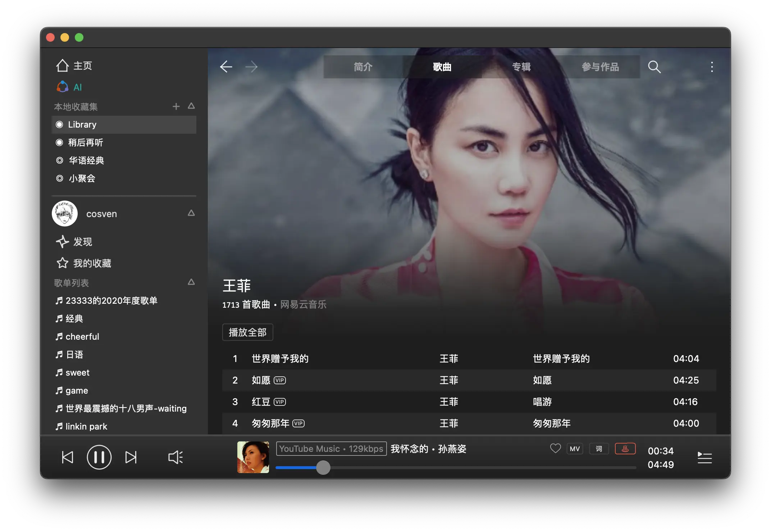This screenshot has height=532, width=771.
Task: Collapse the 歌单列表 playlist section
Action: [x=191, y=282]
